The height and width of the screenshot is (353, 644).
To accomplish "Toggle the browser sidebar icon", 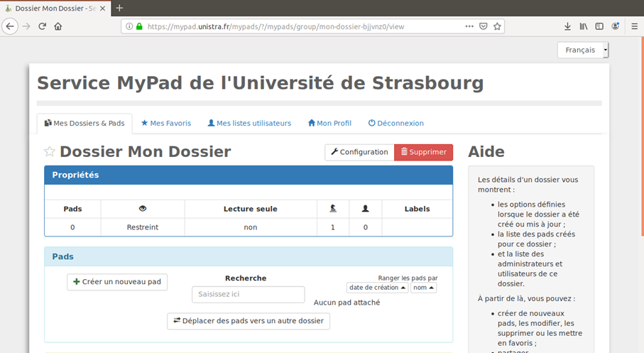I will coord(599,26).
